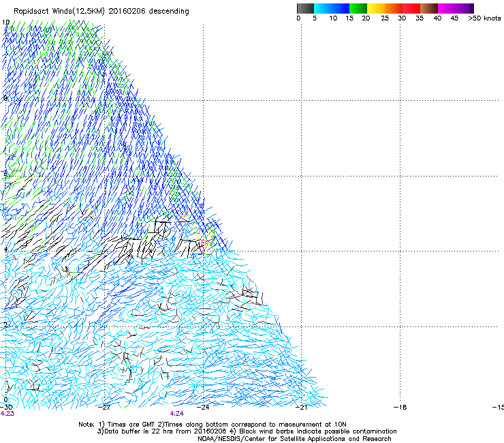Click the note 'Times are GMT' line
504x443 pixels.
(x=212, y=425)
